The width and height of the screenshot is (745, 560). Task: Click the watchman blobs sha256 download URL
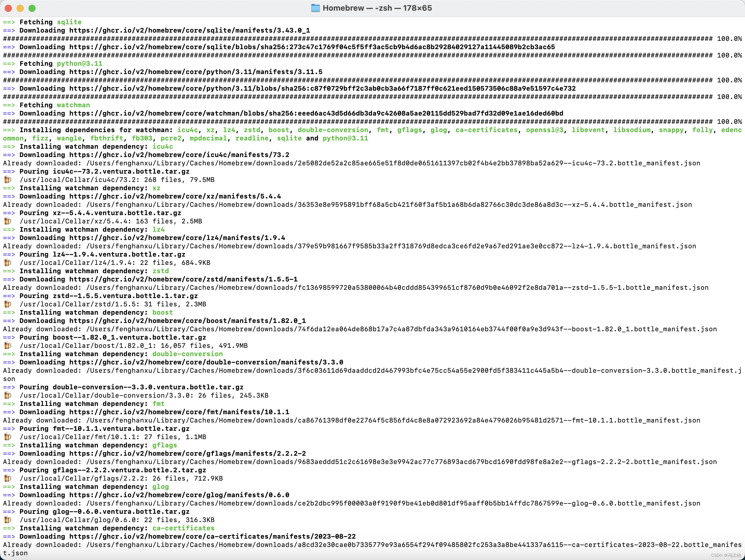click(x=316, y=113)
